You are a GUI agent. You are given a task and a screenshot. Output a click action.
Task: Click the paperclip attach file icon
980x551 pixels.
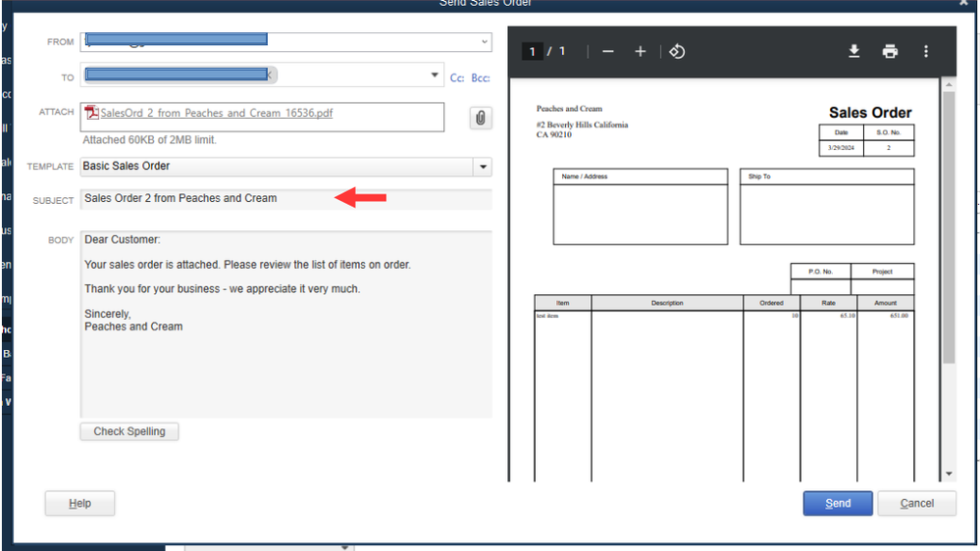[x=481, y=118]
